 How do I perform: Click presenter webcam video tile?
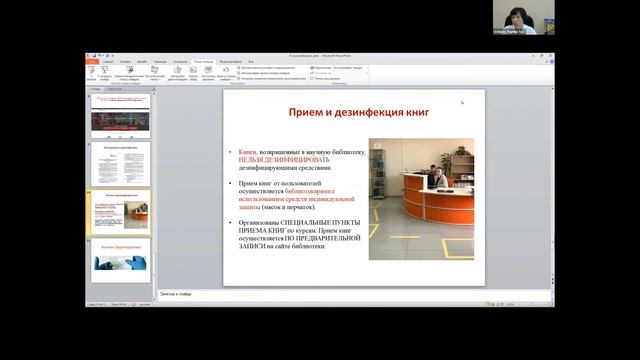click(x=524, y=17)
